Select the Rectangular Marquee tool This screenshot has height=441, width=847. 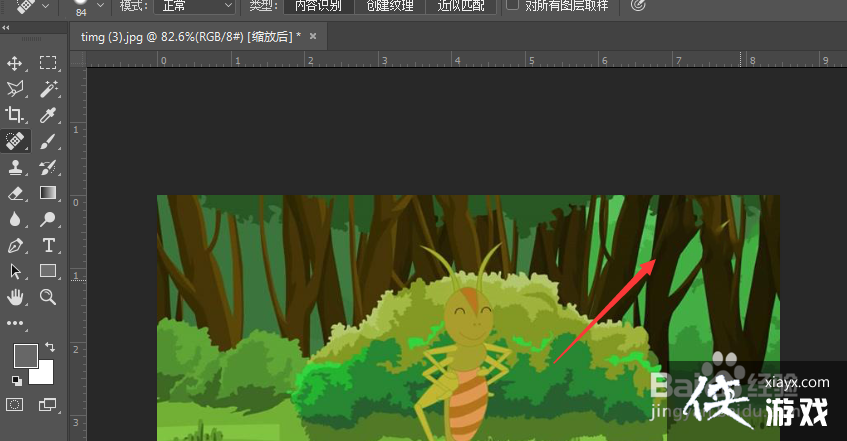point(47,63)
